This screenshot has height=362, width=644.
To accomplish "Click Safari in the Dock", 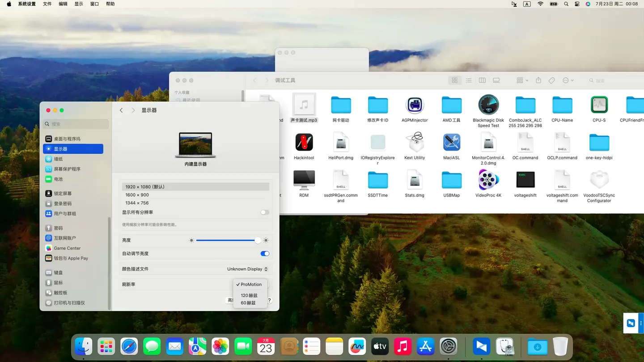I will point(129,346).
